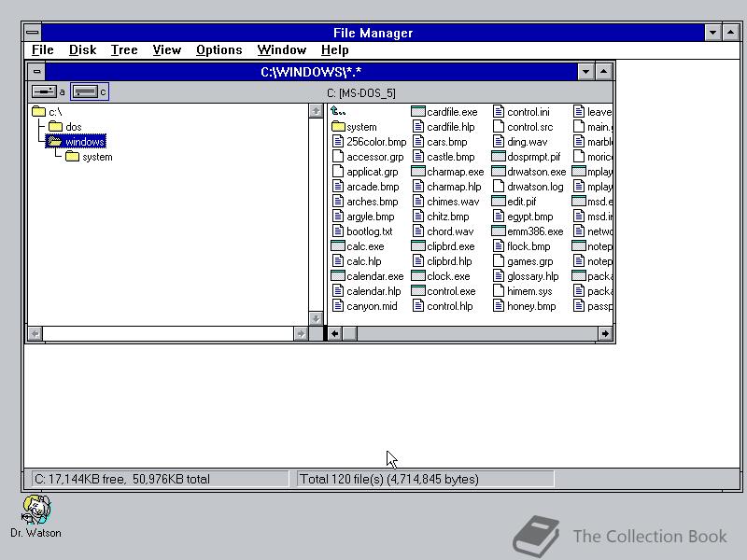Select file drwatson.log
747x560 pixels.
pos(529,186)
